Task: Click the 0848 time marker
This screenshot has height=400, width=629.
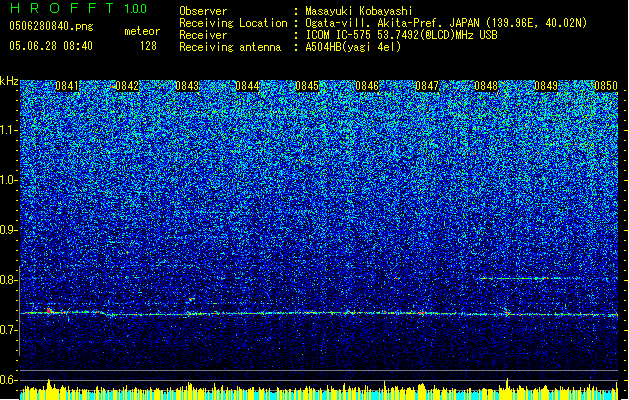Action: tap(486, 86)
